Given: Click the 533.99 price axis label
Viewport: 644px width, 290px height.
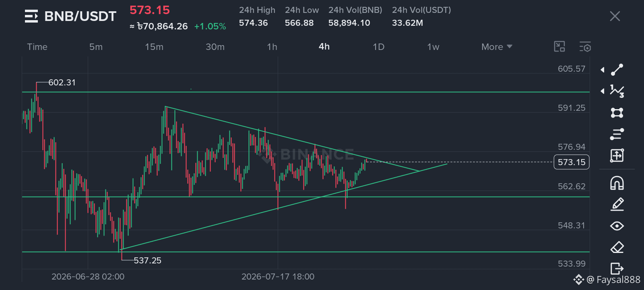Looking at the screenshot, I should 572,264.
